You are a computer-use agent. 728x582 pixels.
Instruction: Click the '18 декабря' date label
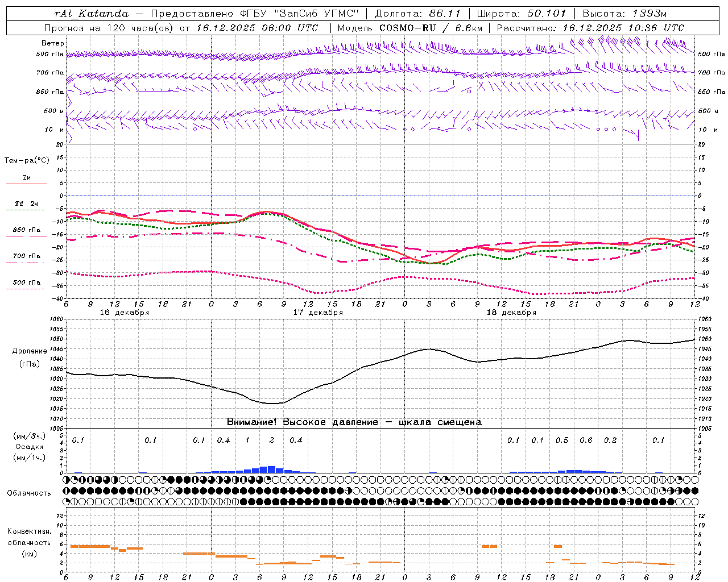pyautogui.click(x=511, y=313)
